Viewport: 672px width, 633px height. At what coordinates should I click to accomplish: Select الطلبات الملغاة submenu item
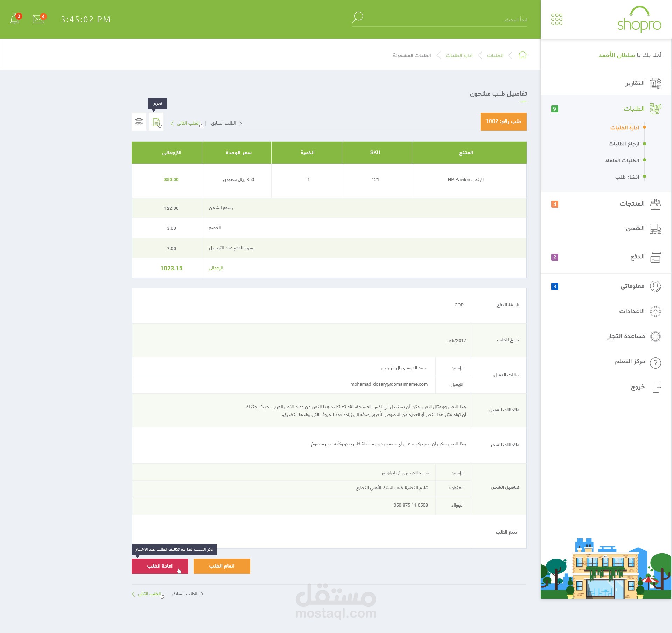622,160
